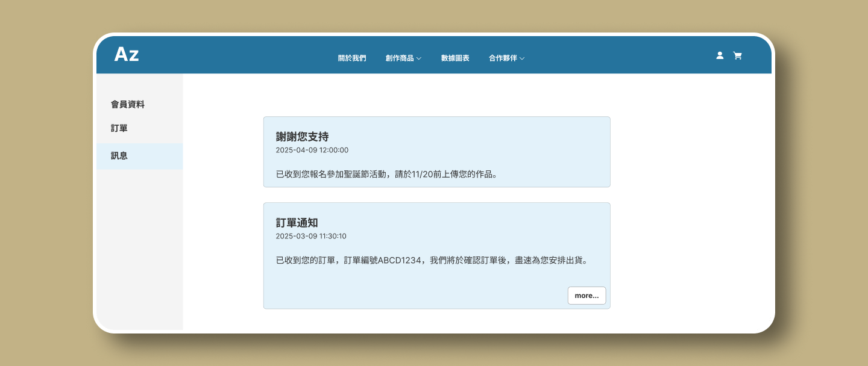Screen dimensions: 868x366
Task: Click the ABCD1234 order message text
Action: coord(431,261)
